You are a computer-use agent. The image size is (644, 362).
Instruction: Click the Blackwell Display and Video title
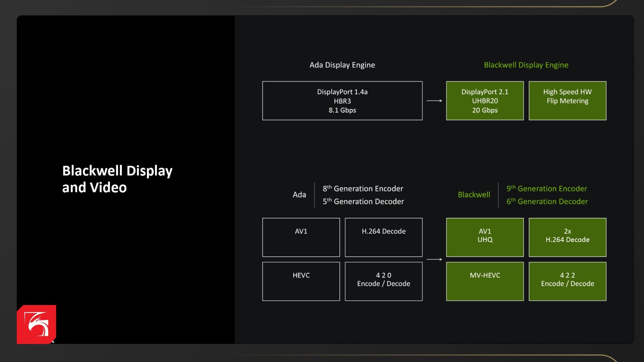(117, 179)
